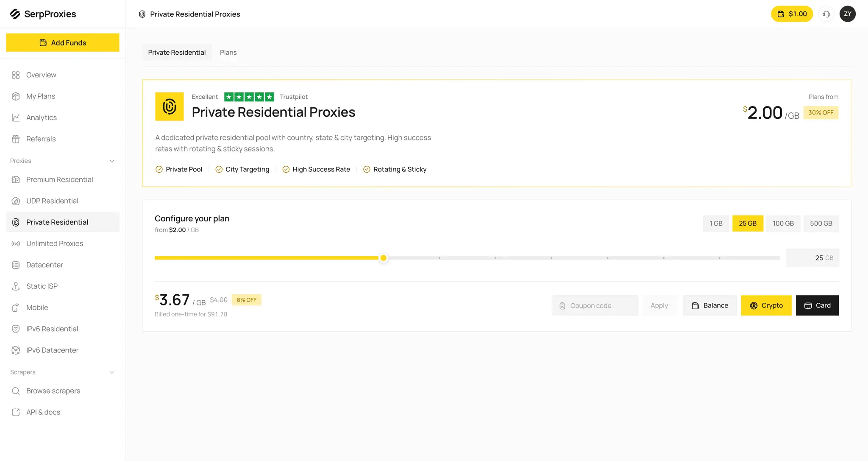The image size is (868, 461).
Task: Open Browse scrapers page
Action: tap(63, 391)
